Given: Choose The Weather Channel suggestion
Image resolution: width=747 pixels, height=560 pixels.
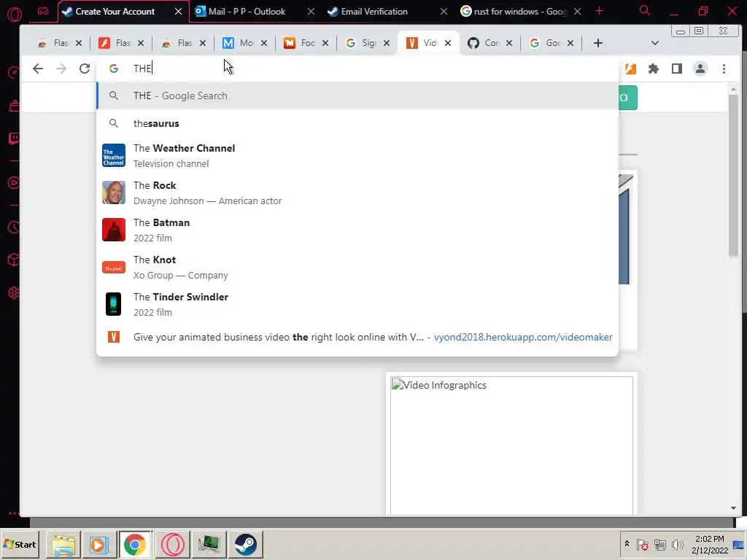Looking at the screenshot, I should click(x=357, y=156).
